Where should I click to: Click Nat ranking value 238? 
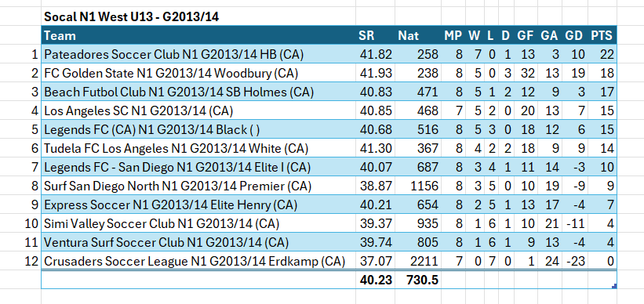[418, 73]
